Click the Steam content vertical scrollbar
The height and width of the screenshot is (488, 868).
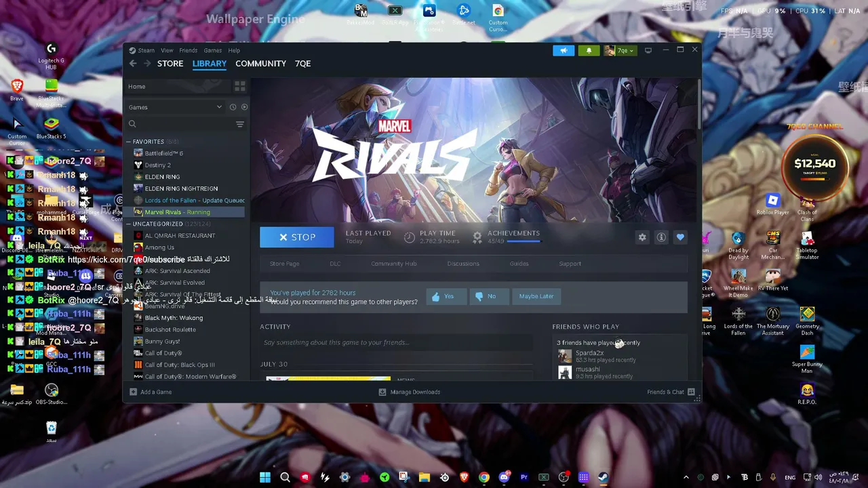point(698,105)
